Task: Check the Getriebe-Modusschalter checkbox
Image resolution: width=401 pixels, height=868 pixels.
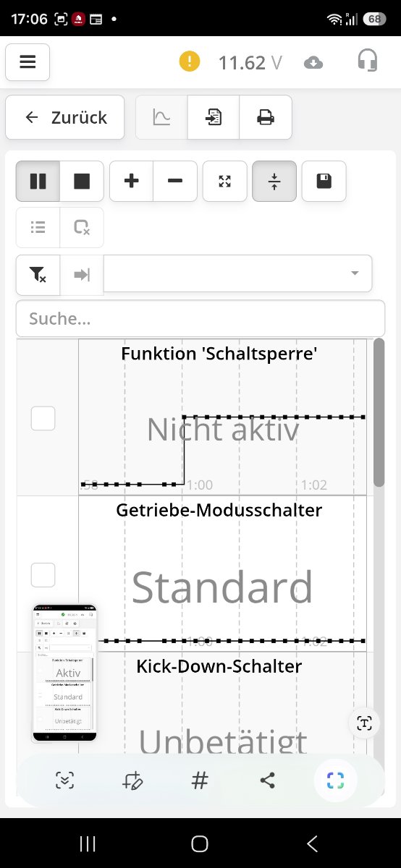Action: pos(43,575)
